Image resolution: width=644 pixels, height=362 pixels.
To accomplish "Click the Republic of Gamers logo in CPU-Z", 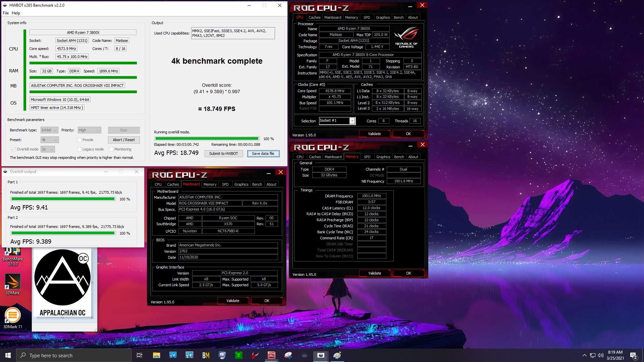I will click(x=406, y=37).
